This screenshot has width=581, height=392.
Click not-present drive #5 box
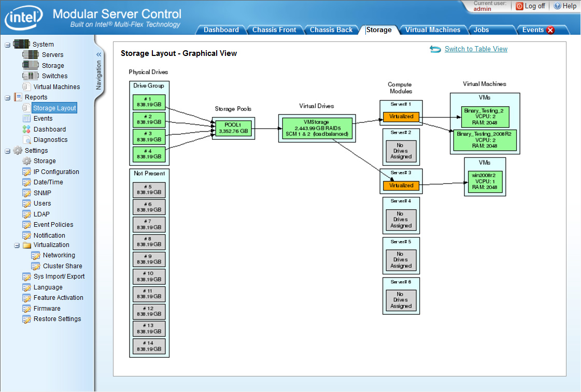pos(149,190)
